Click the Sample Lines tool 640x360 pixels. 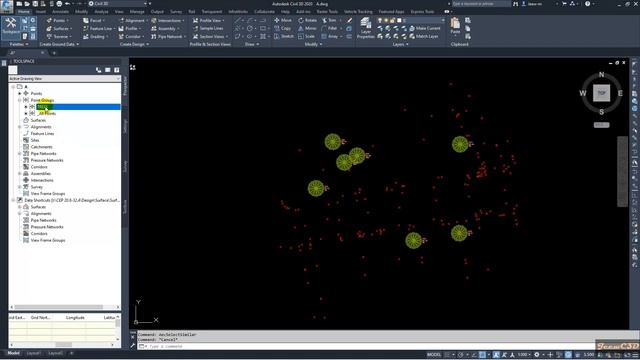click(208, 29)
